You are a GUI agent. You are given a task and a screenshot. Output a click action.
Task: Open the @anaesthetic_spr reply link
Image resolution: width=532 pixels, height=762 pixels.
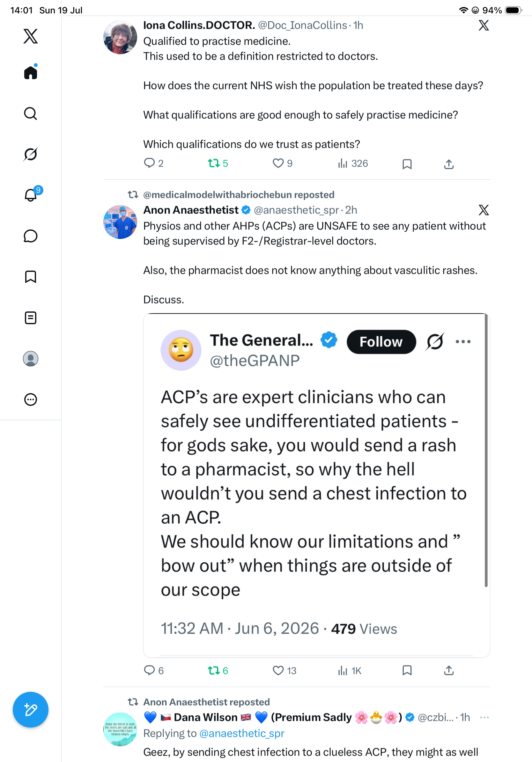tap(242, 733)
